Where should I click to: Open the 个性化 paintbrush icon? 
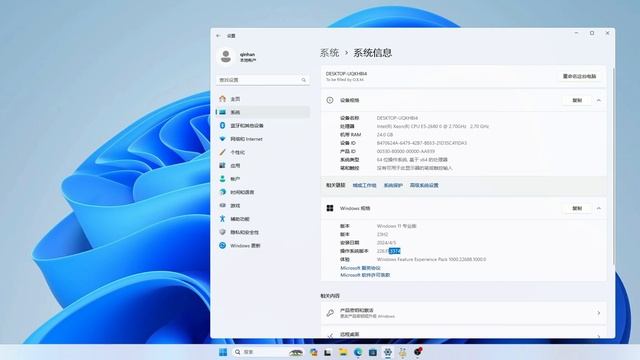[222, 152]
